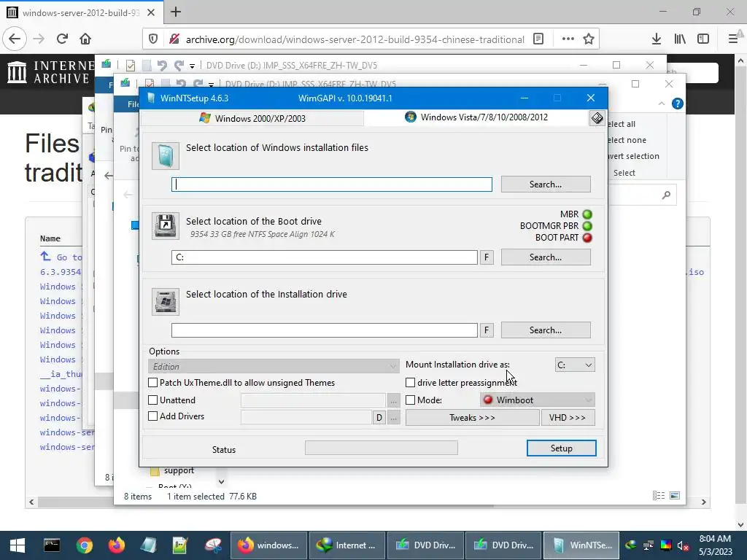The width and height of the screenshot is (747, 560).
Task: Click Explorer help question mark icon
Action: tap(678, 104)
